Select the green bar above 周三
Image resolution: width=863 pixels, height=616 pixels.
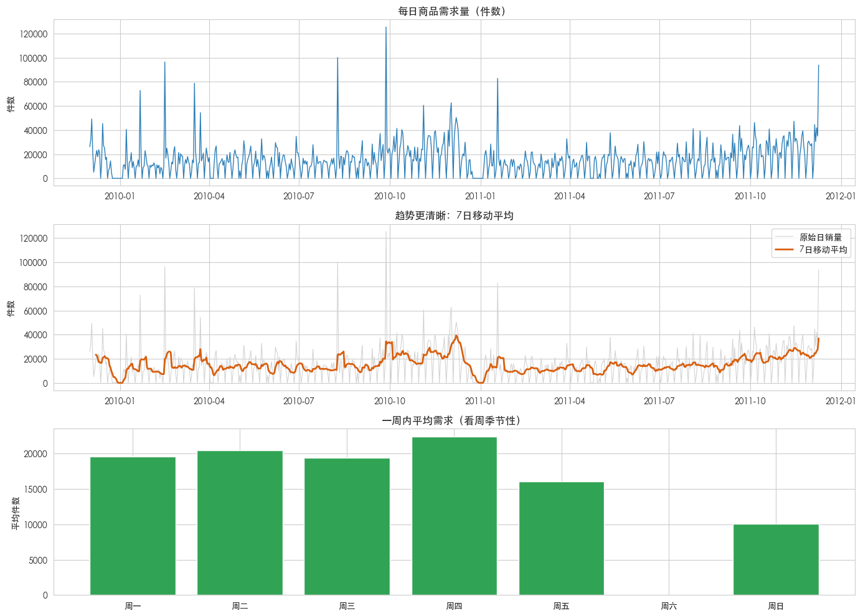pos(347,527)
